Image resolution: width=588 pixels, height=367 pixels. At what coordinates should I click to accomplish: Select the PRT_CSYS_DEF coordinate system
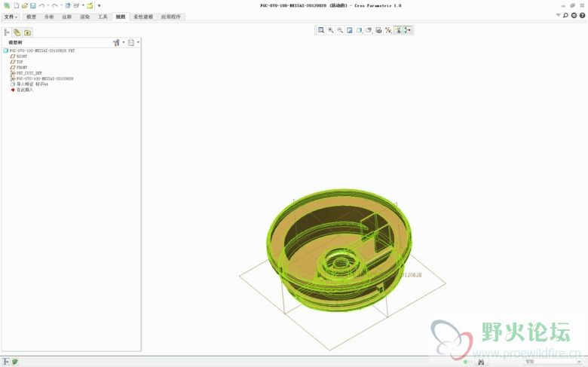(26, 73)
